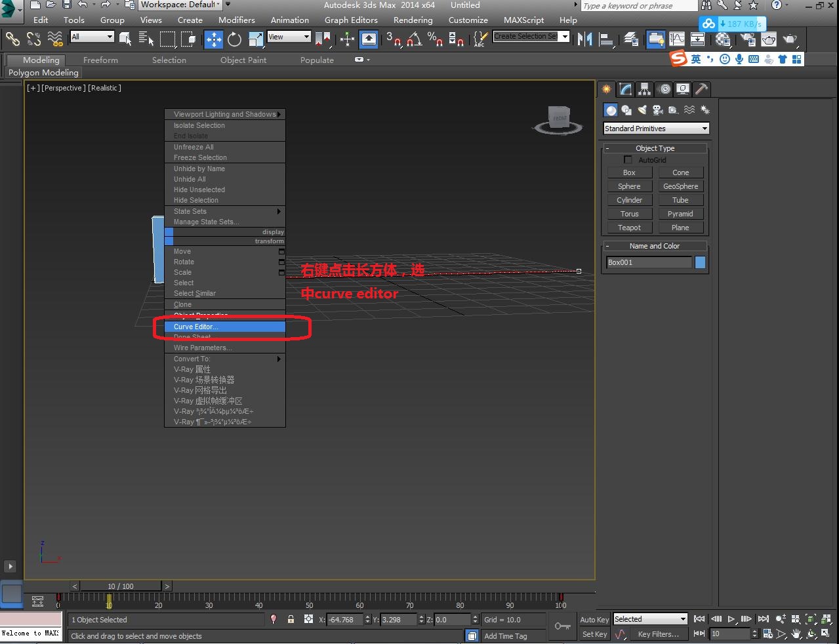Select the Link tool
Viewport: 839px width, 644px height.
(x=12, y=39)
